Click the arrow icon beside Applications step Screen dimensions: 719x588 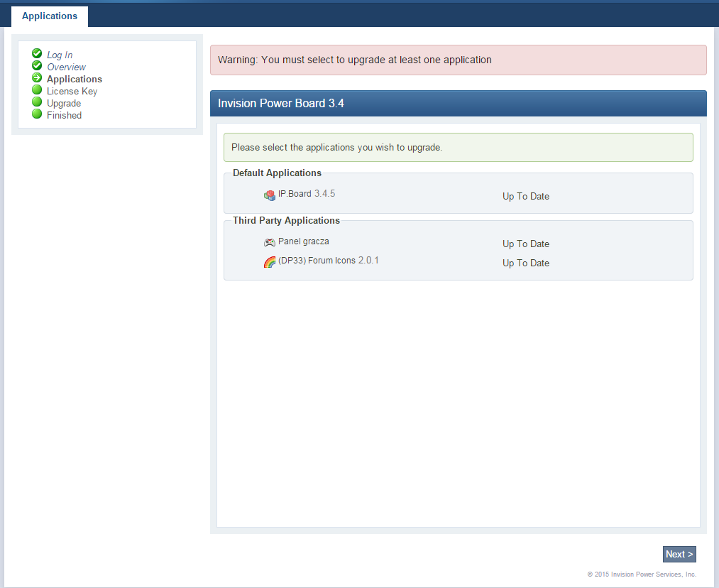pyautogui.click(x=37, y=78)
